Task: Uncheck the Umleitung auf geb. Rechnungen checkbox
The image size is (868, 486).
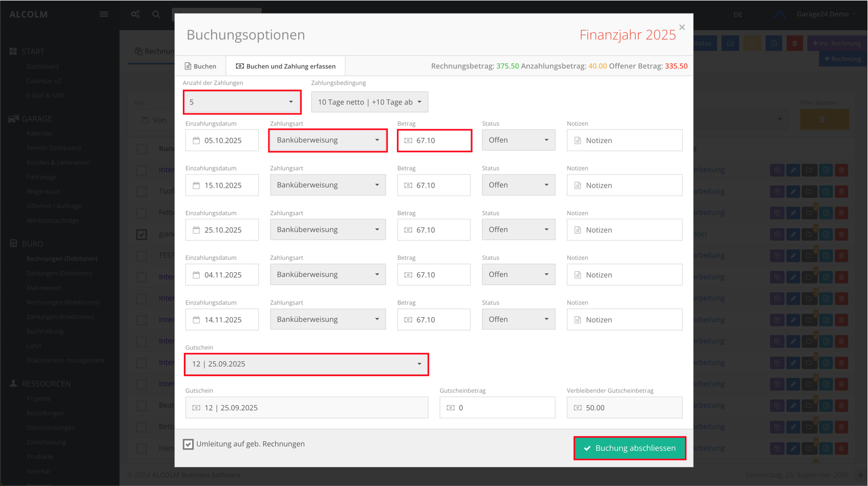Action: tap(188, 444)
